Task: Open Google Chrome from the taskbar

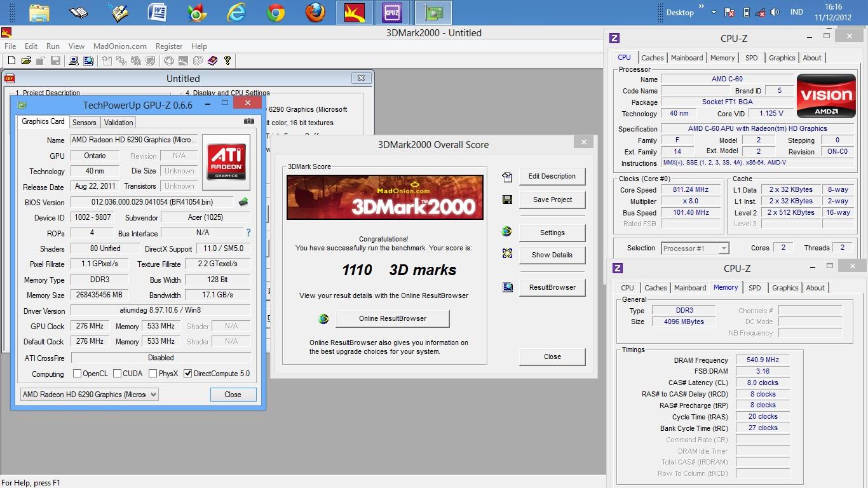Action: (x=276, y=13)
